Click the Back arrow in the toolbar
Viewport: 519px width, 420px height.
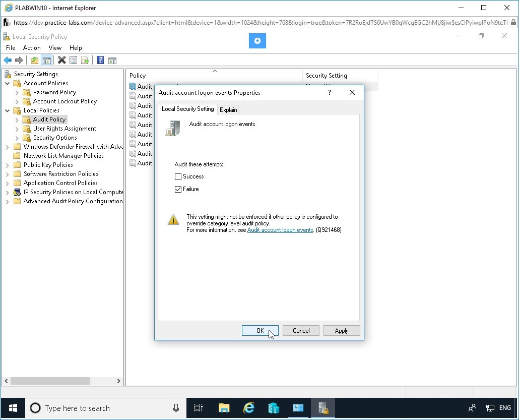8,61
